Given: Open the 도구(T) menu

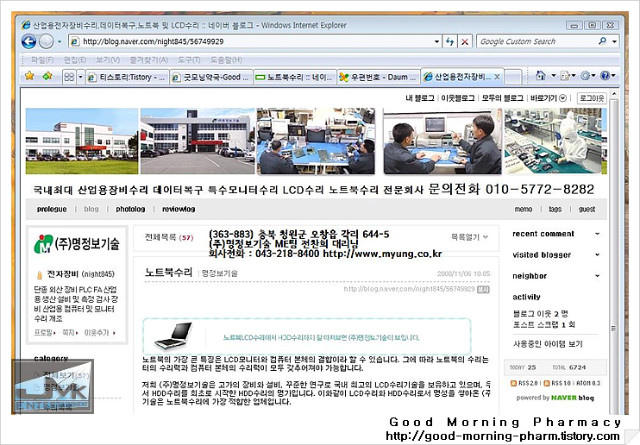Looking at the screenshot, I should click(189, 60).
